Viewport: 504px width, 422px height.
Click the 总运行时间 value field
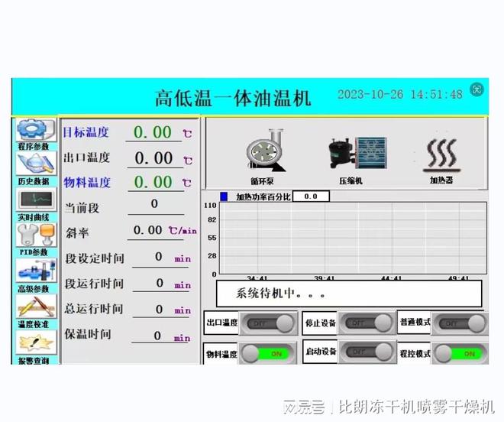[160, 310]
